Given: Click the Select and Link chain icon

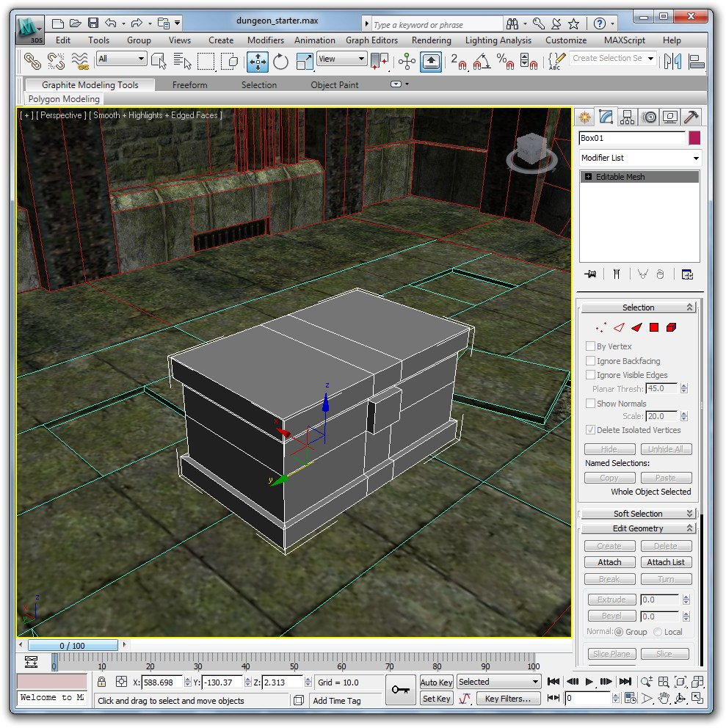Looking at the screenshot, I should (32, 62).
